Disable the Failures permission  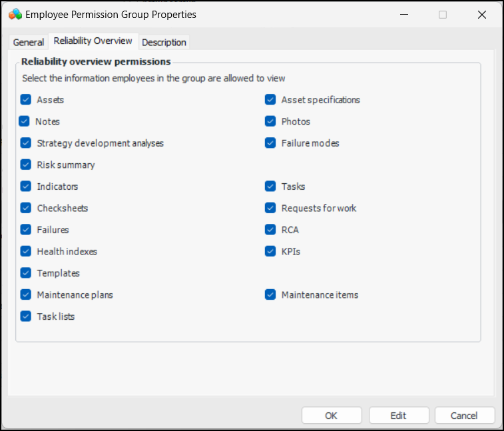[26, 230]
